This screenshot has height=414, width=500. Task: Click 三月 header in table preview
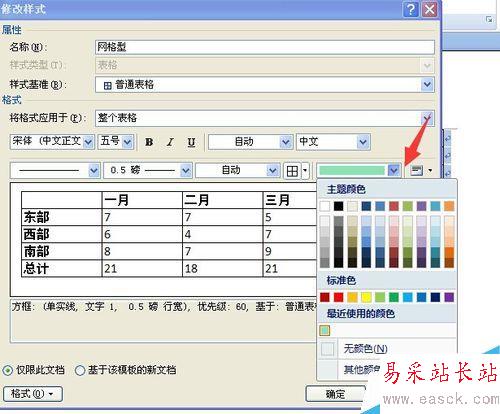pyautogui.click(x=277, y=200)
